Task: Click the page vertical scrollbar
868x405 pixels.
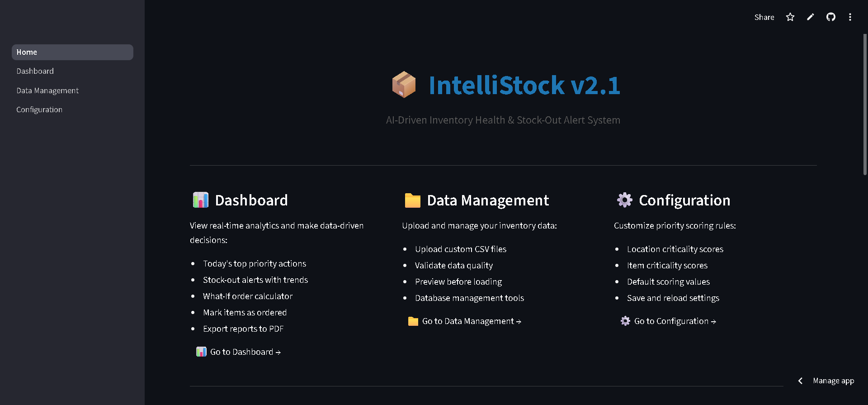Action: (865, 104)
